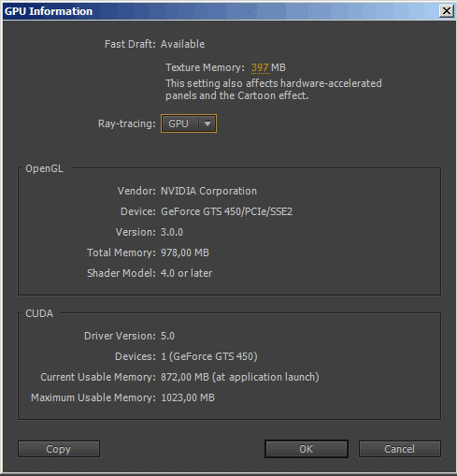
Task: Close the GPU Information dialog
Action: click(x=446, y=11)
